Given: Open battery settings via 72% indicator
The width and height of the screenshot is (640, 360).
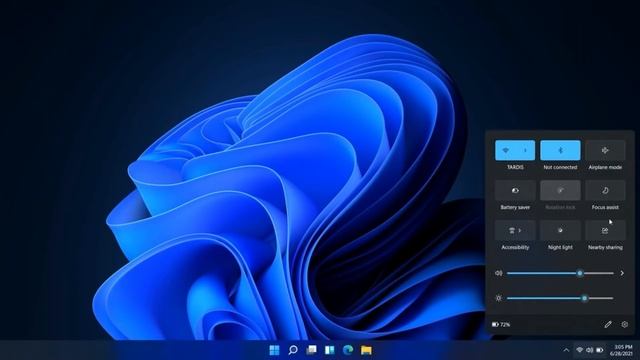Looking at the screenshot, I should (x=501, y=324).
